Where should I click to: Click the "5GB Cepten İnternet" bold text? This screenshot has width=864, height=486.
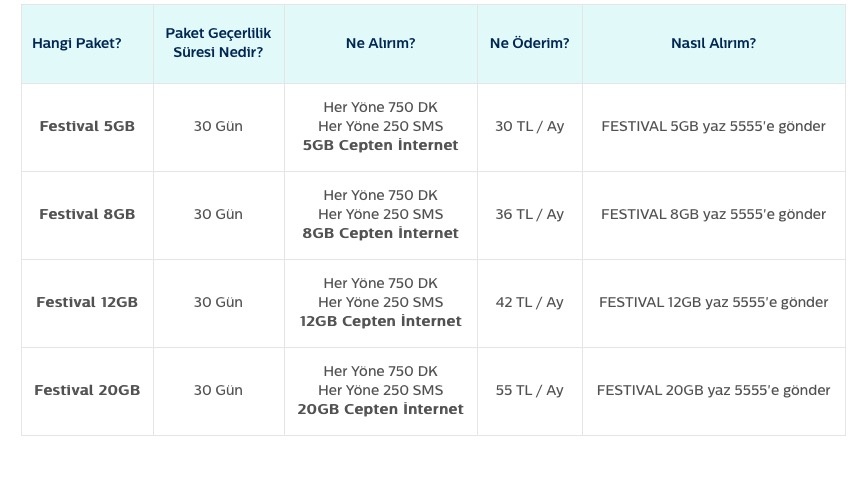[380, 145]
